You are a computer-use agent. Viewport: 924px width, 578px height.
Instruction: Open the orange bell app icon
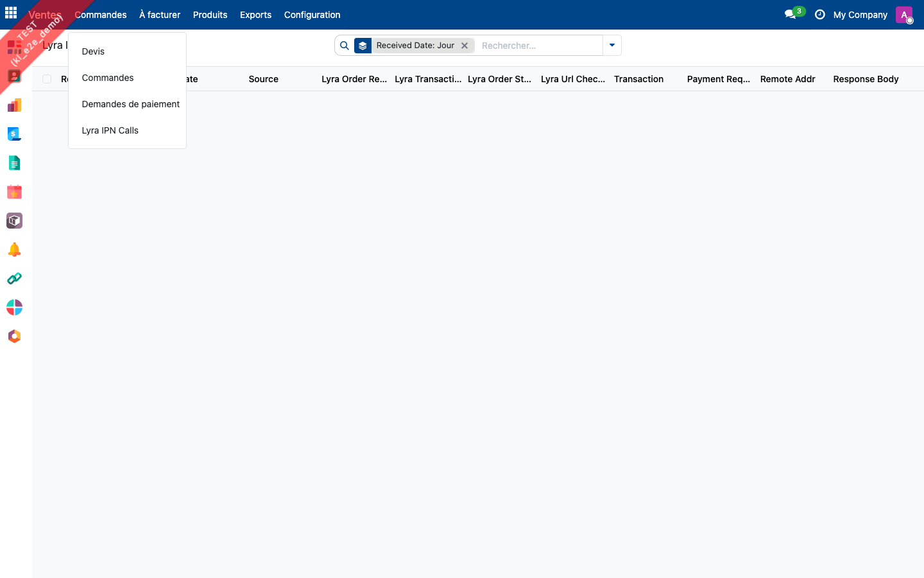pyautogui.click(x=14, y=249)
